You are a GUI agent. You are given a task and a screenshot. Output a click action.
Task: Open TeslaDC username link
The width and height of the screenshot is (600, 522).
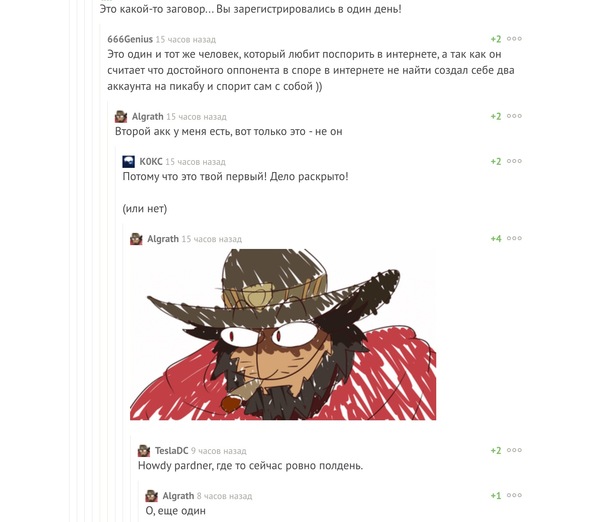171,450
